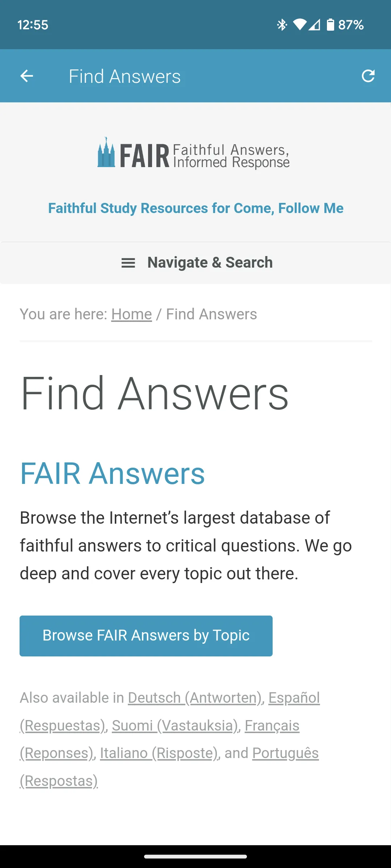Tap the Bluetooth status icon
391x868 pixels.
tap(282, 25)
